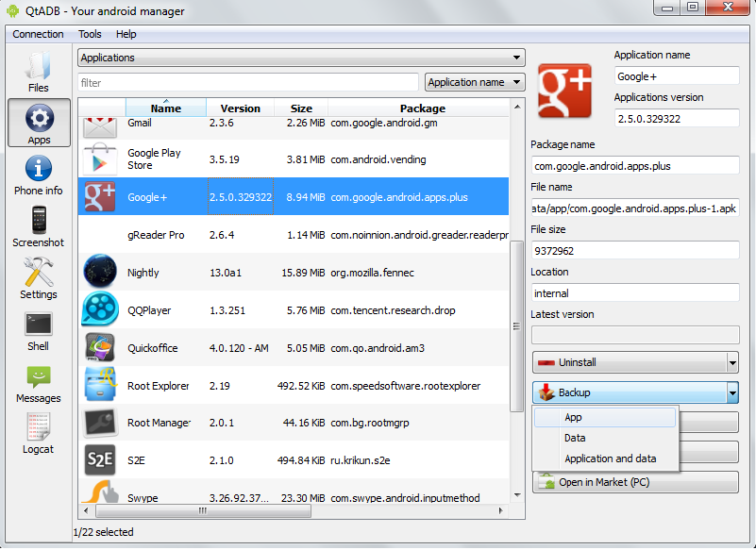Click the Location field
The width and height of the screenshot is (756, 550).
tap(635, 293)
